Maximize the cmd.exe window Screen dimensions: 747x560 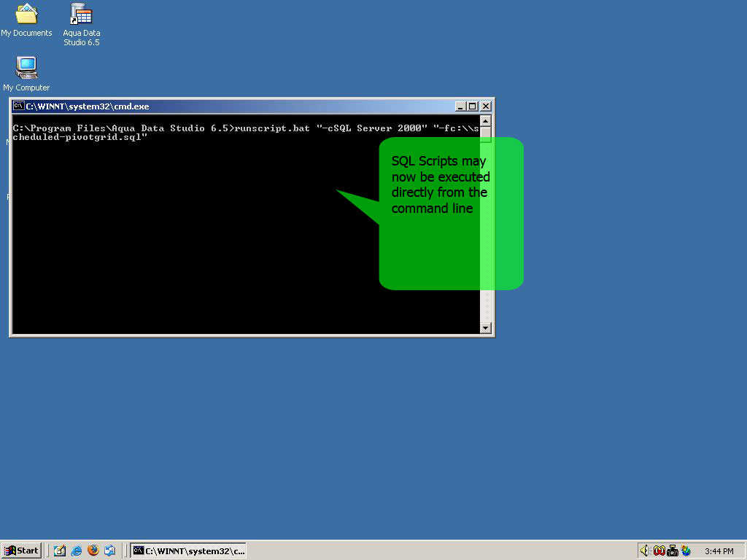[472, 106]
